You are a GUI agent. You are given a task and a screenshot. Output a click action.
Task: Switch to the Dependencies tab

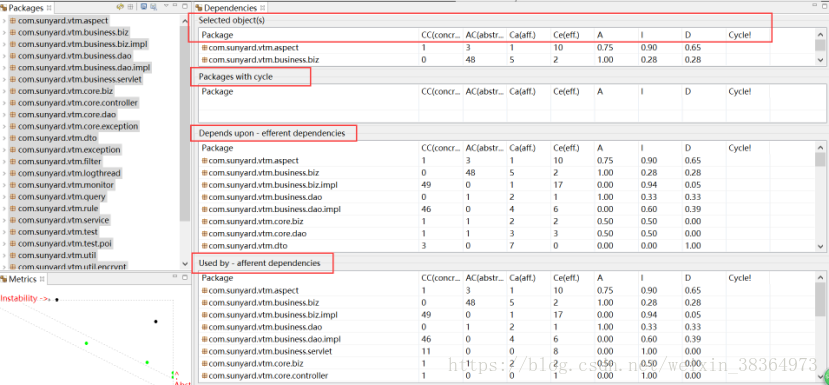click(231, 7)
